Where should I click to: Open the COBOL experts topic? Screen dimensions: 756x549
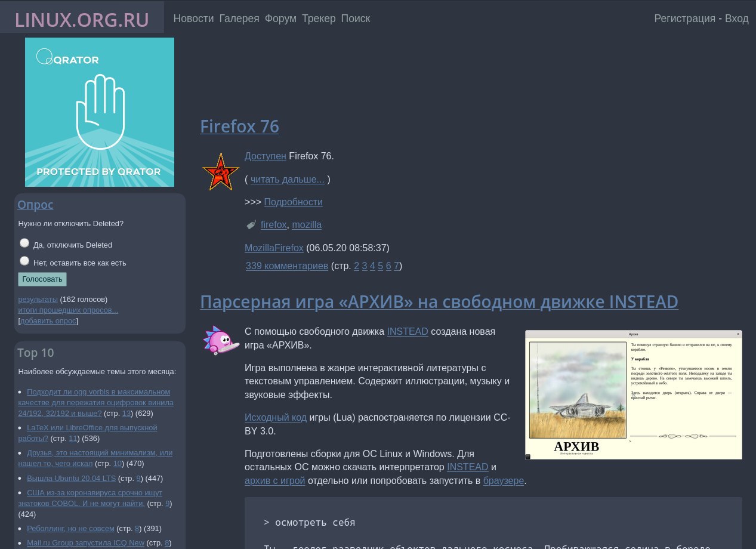point(90,498)
